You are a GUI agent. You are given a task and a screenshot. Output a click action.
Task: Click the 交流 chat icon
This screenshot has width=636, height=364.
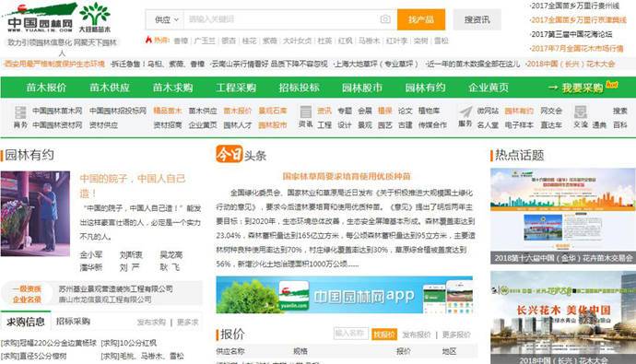tap(580, 112)
